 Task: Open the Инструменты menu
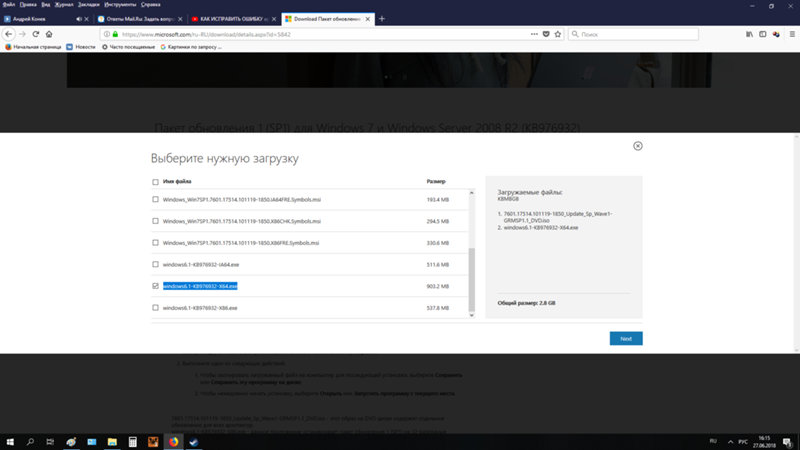click(120, 5)
